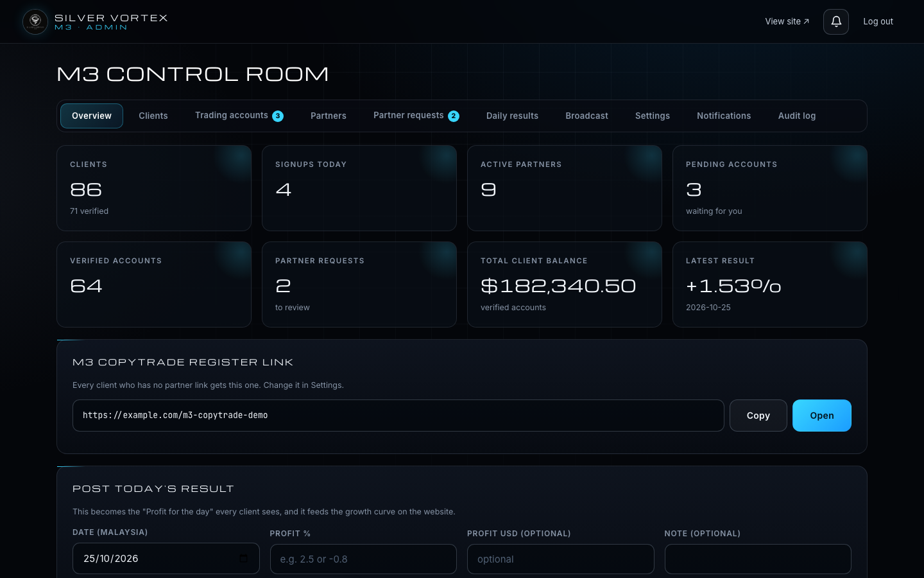Screen dimensions: 924x578
Task: Click Partner Requests card value 2
Action: [283, 286]
